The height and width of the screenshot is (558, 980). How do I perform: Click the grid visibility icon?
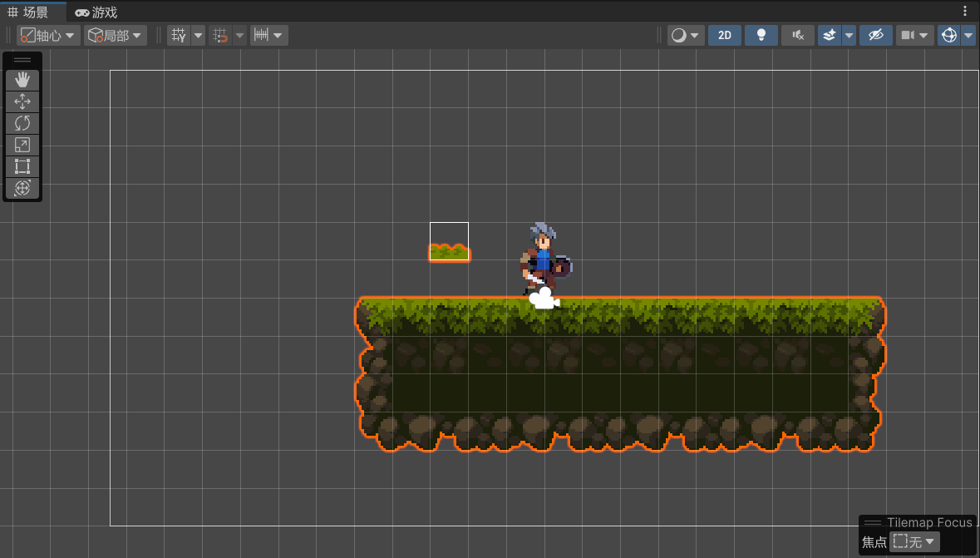point(178,35)
